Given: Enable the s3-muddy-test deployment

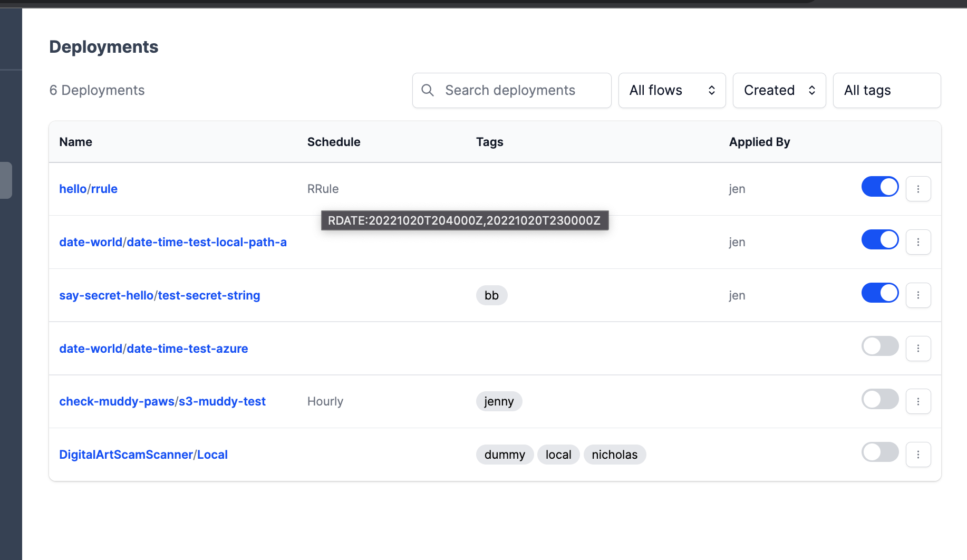Looking at the screenshot, I should point(879,399).
